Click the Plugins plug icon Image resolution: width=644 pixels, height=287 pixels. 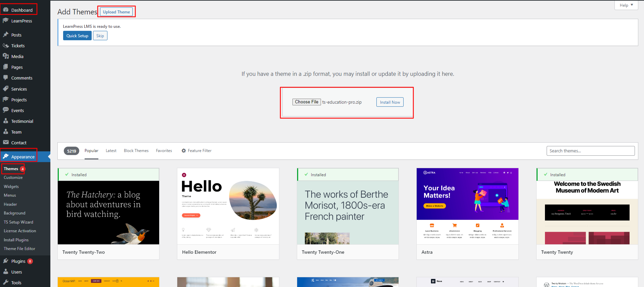[x=6, y=261]
